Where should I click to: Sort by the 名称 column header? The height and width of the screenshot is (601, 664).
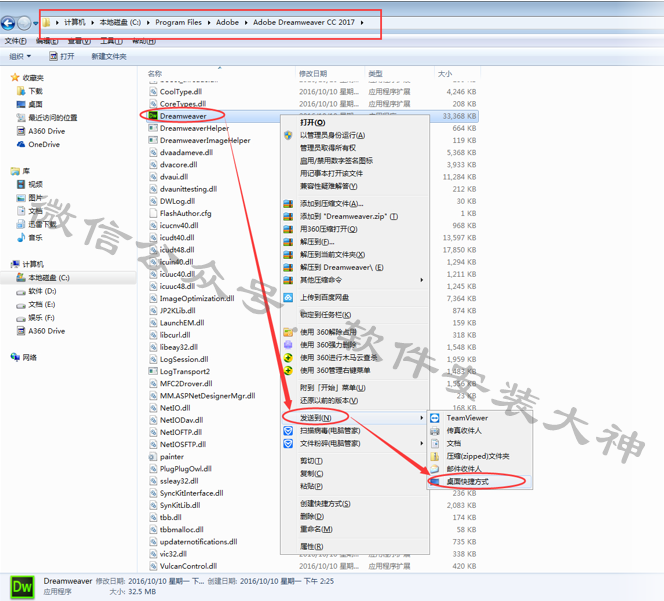click(155, 73)
